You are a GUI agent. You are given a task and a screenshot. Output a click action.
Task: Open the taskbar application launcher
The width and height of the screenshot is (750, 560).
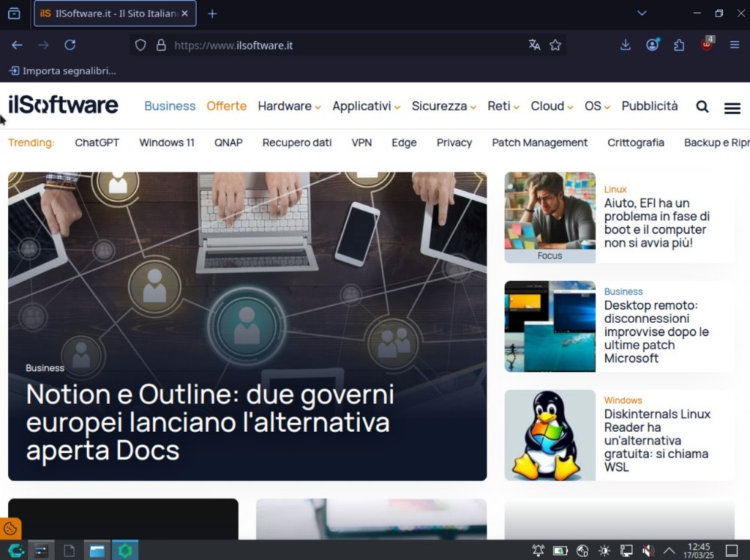pos(16,551)
